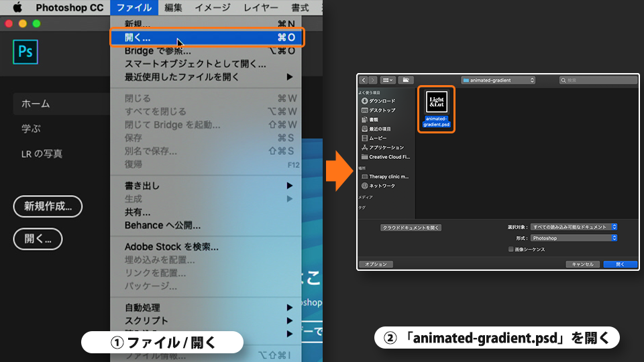Open the 編集 menu
This screenshot has height=362, width=644.
pyautogui.click(x=173, y=7)
